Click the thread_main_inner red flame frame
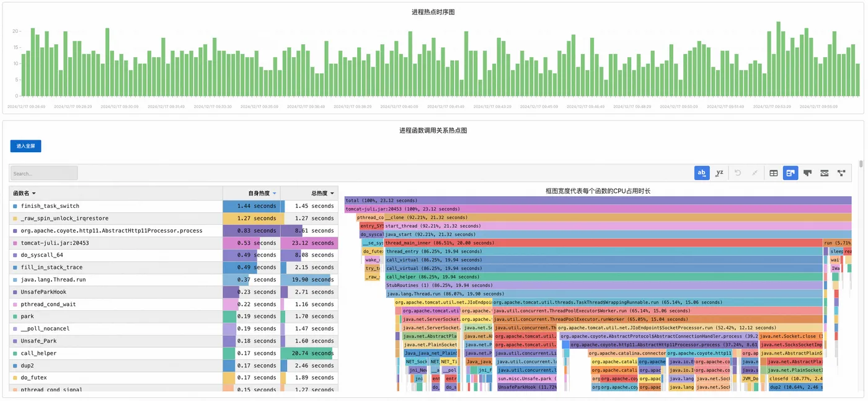 (603, 243)
